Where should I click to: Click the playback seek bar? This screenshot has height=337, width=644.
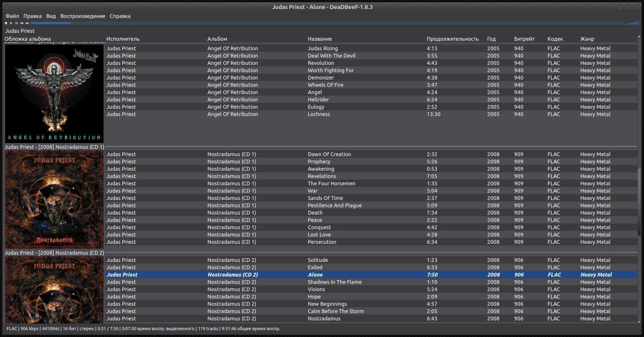tap(327, 23)
